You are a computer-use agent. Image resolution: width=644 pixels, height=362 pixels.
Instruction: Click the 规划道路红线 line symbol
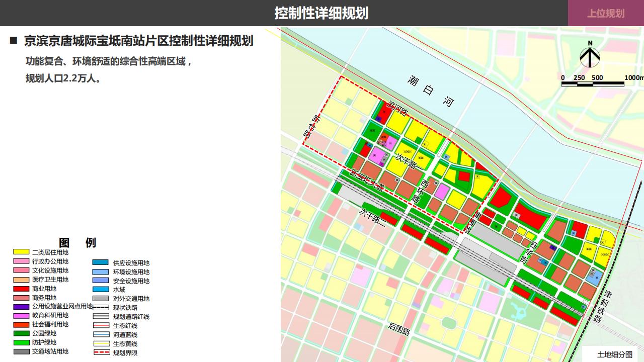tap(100, 316)
